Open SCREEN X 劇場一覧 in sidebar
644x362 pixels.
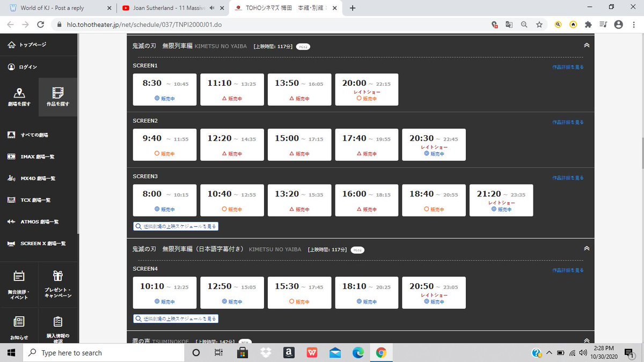pos(36,243)
